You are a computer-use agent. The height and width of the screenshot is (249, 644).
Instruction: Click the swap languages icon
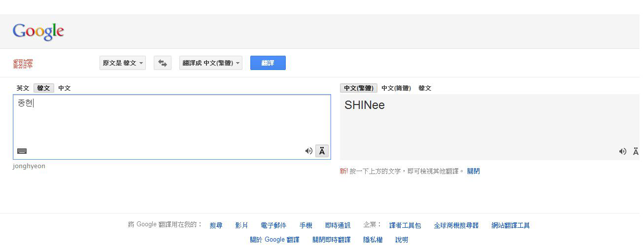163,63
